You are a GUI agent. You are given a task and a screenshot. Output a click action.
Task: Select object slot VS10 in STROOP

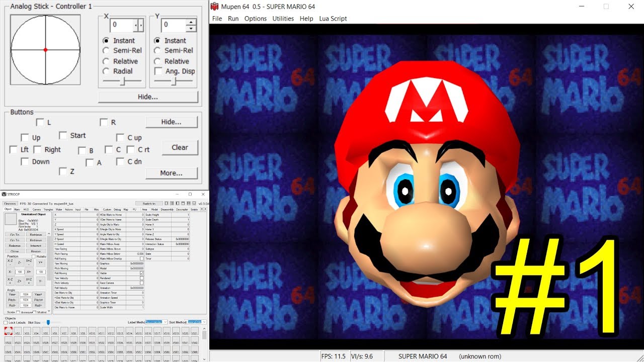93,331
